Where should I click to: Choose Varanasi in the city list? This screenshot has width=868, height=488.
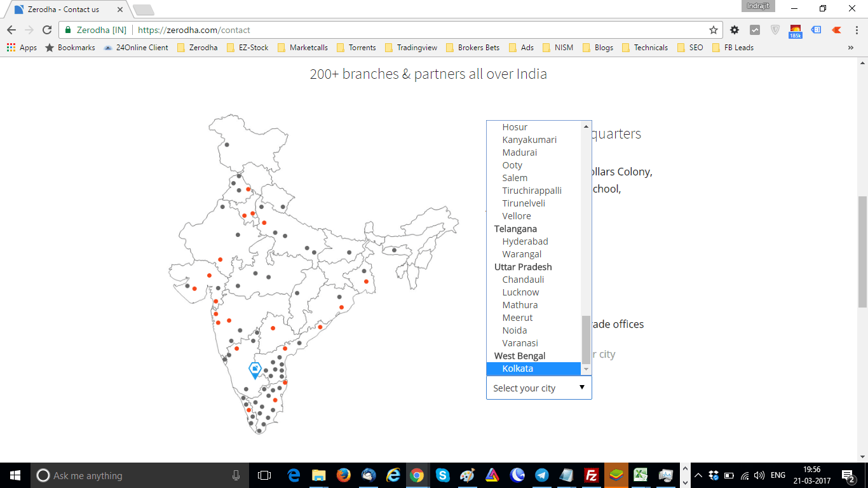click(x=534, y=343)
